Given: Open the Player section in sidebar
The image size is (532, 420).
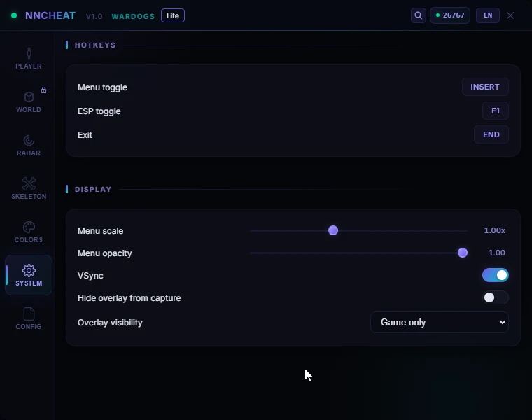Looking at the screenshot, I should [x=29, y=59].
